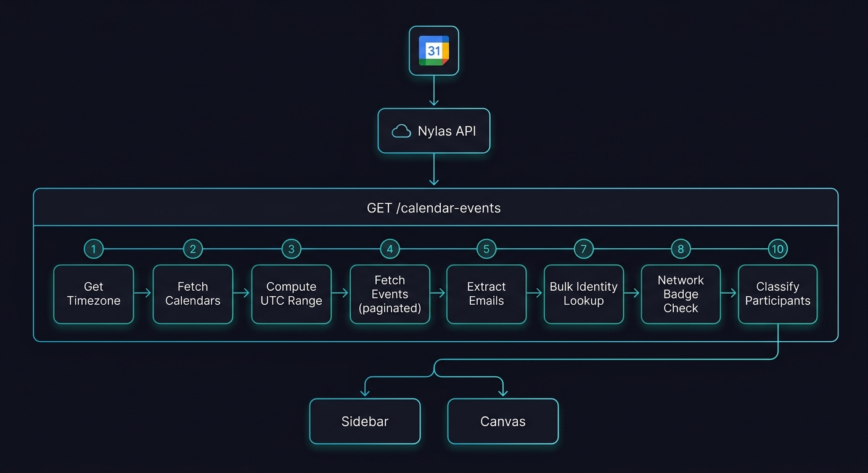Select the Canvas output node
868x473 pixels.
pos(502,421)
